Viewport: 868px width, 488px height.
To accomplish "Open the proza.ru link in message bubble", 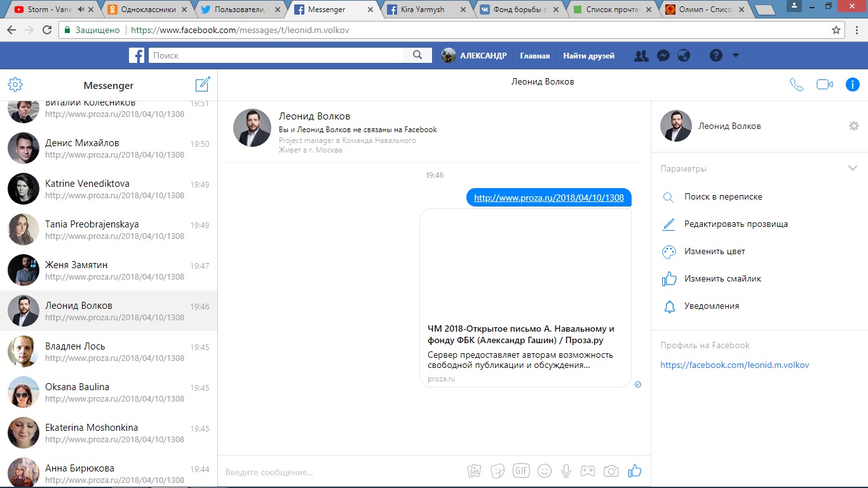I will coord(549,198).
